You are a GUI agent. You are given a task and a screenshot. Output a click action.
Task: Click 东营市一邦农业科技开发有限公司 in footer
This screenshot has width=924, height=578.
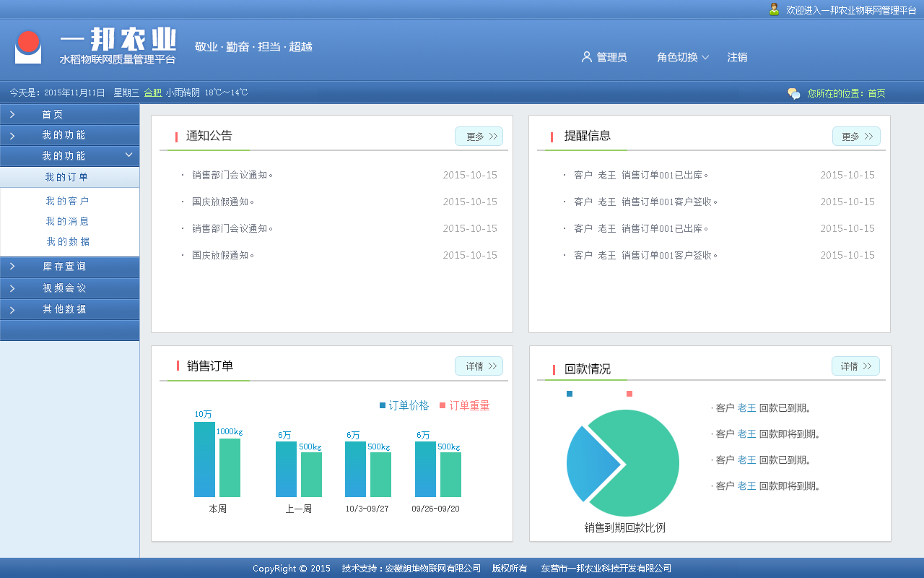[x=606, y=569]
